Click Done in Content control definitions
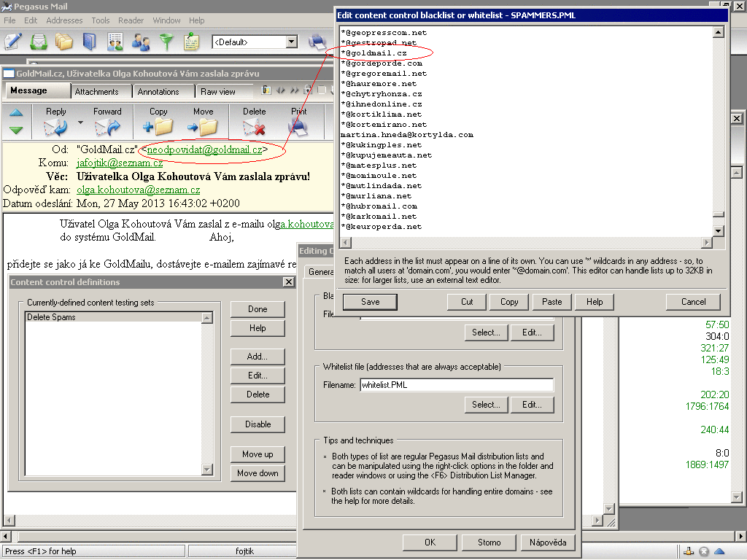This screenshot has height=560, width=747. (258, 309)
